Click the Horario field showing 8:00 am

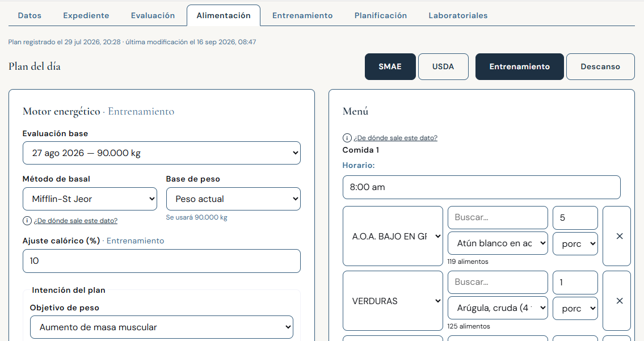click(x=481, y=187)
